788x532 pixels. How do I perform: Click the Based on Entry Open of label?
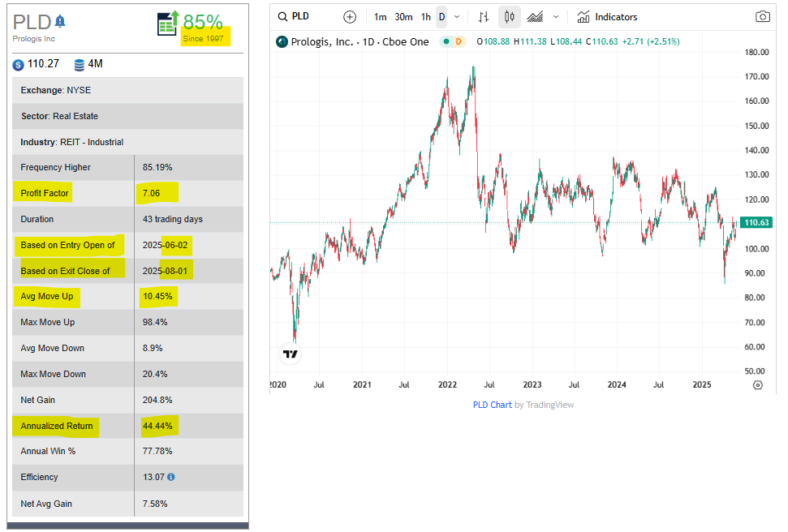67,245
